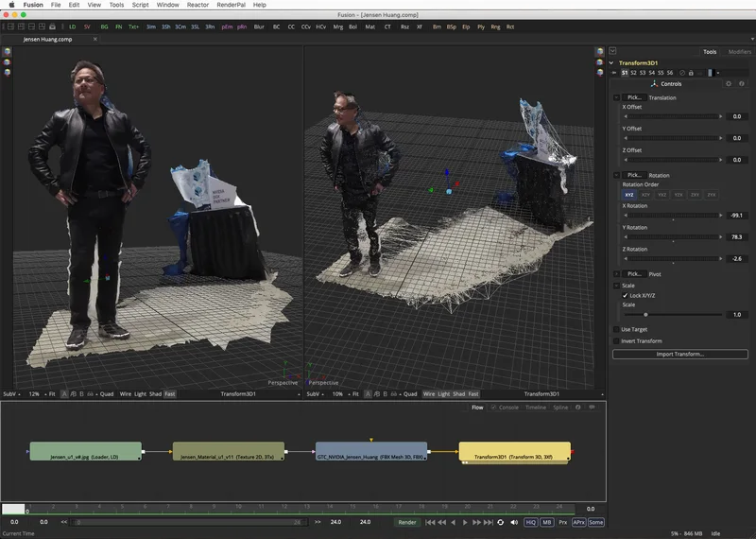Click the X Offset value field

[737, 116]
